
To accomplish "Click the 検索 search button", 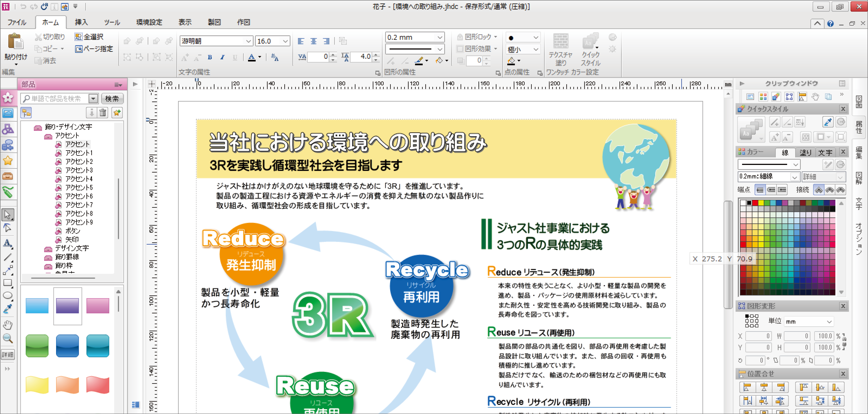I will pos(112,99).
